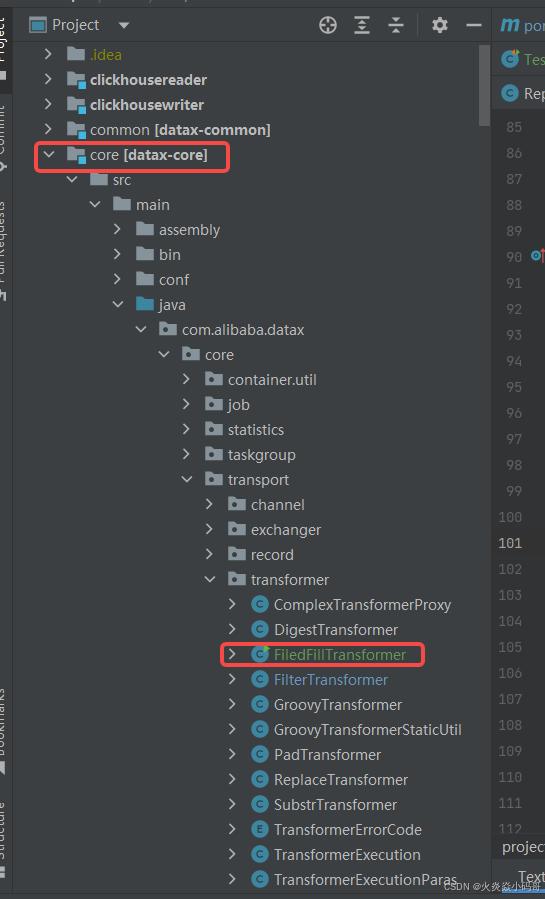Click the project tree vertical scrollbar
Viewport: 545px width, 899px height.
point(484,85)
